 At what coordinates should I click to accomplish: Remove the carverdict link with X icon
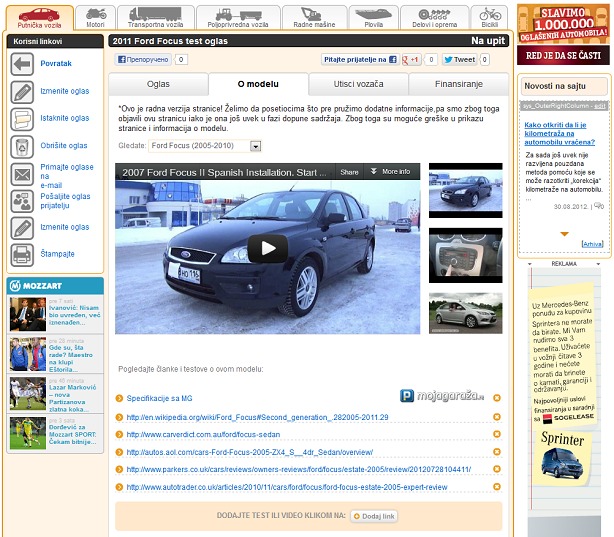[x=497, y=434]
